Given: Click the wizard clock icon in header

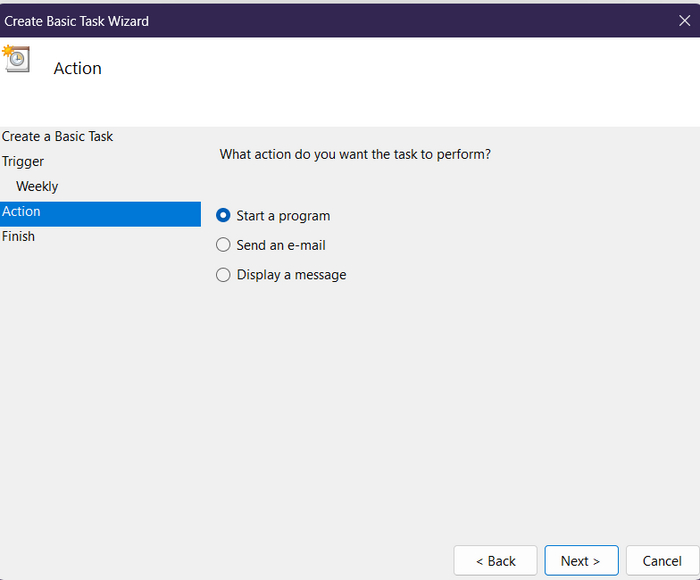Looking at the screenshot, I should pyautogui.click(x=15, y=58).
